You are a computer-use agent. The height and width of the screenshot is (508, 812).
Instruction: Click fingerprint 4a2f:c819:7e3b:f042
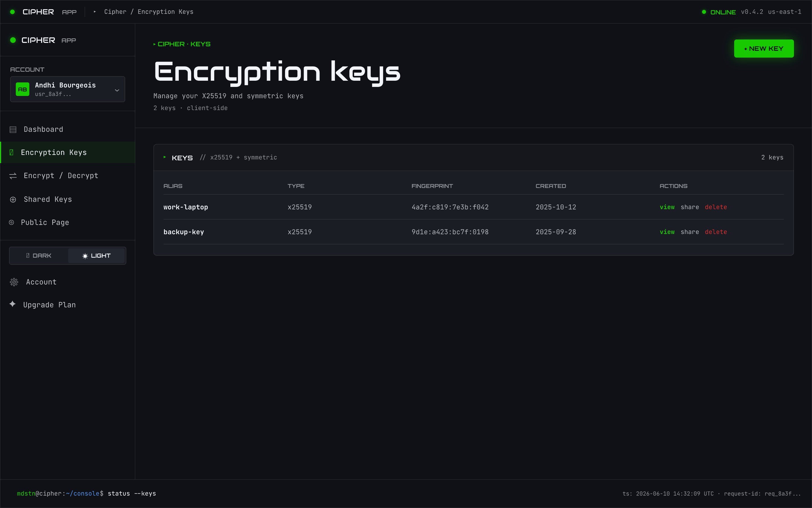[x=450, y=207]
